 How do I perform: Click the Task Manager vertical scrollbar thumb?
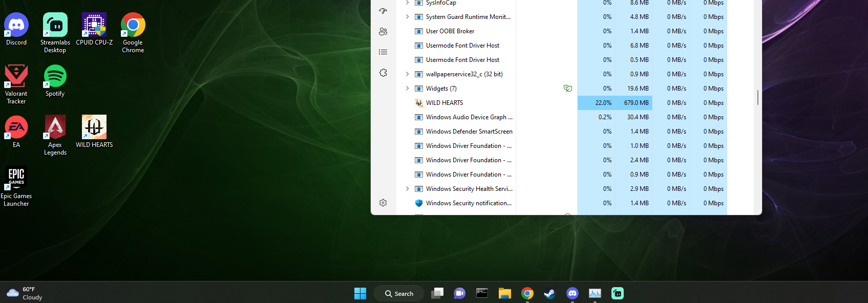coord(758,97)
